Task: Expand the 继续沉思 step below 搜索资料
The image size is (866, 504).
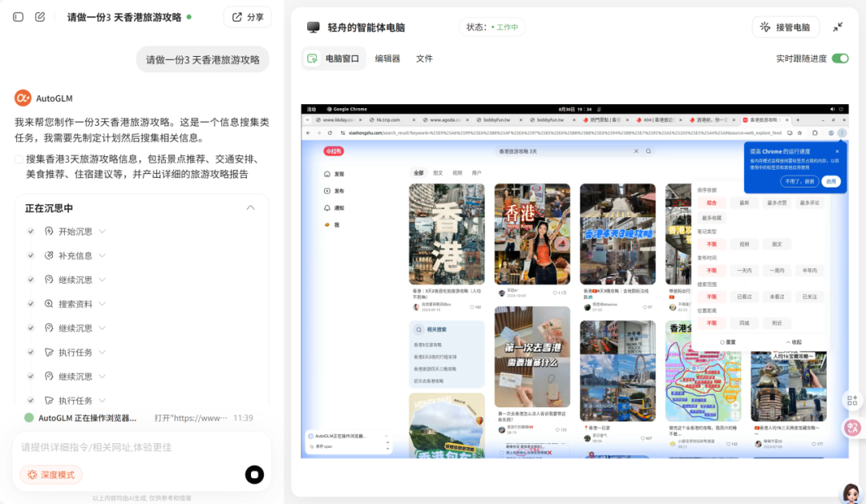Action: 103,328
